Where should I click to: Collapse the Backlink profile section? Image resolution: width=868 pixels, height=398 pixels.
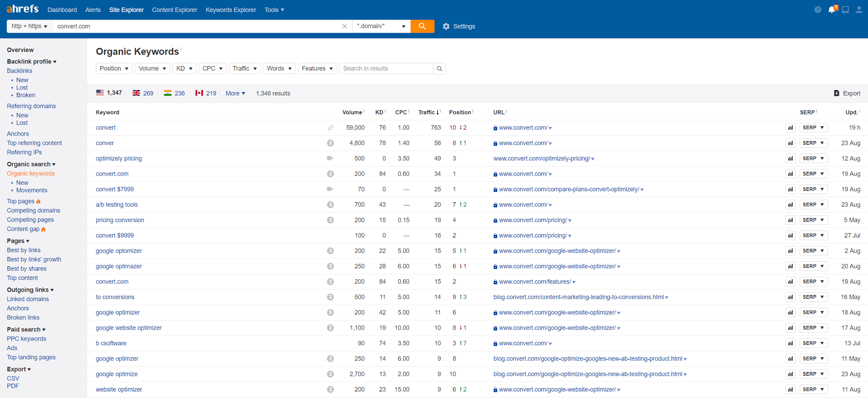click(31, 61)
